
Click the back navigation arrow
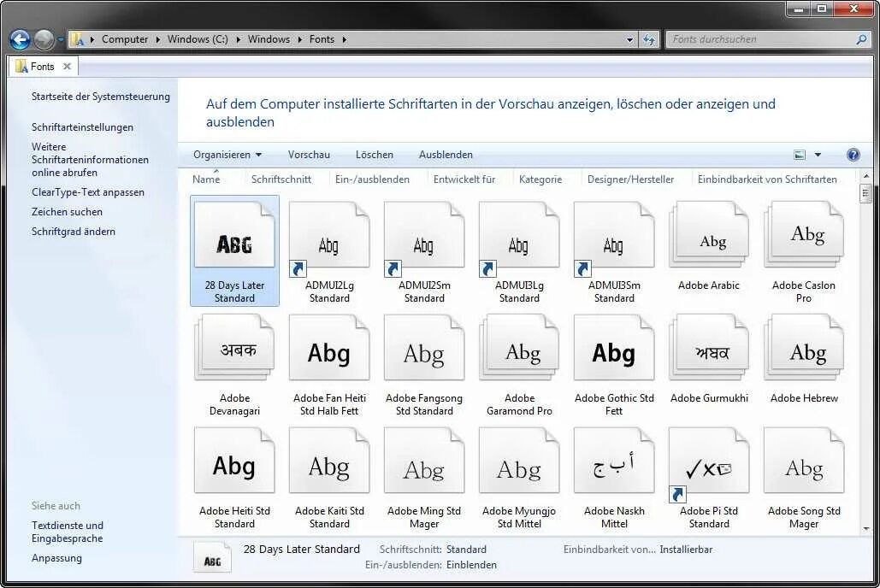coord(20,39)
